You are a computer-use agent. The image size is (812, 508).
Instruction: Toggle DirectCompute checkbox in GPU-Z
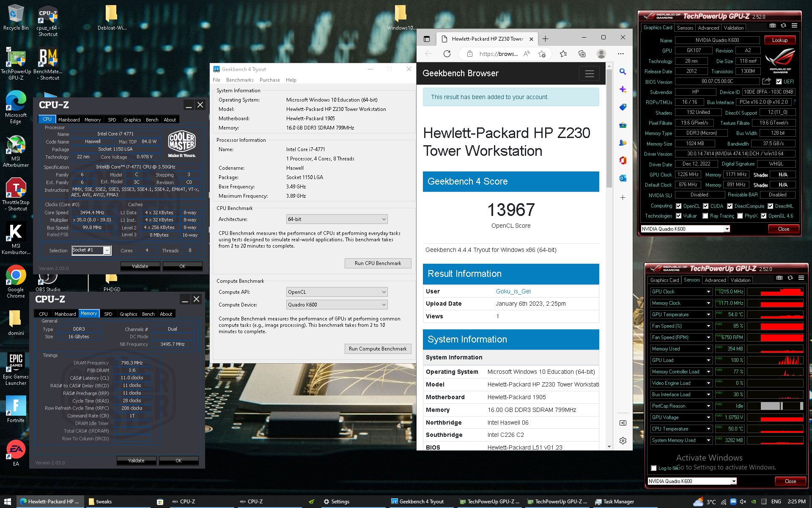tap(730, 206)
